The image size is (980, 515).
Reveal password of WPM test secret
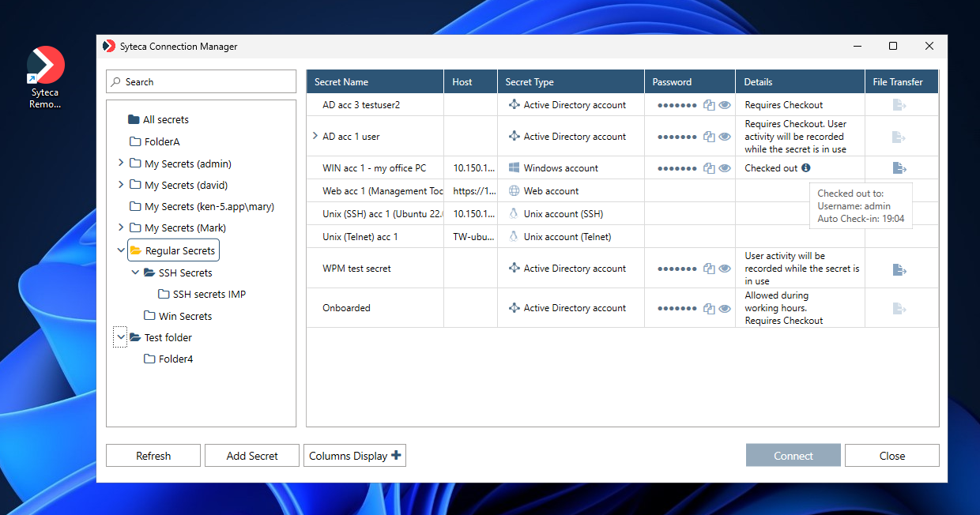(x=724, y=269)
